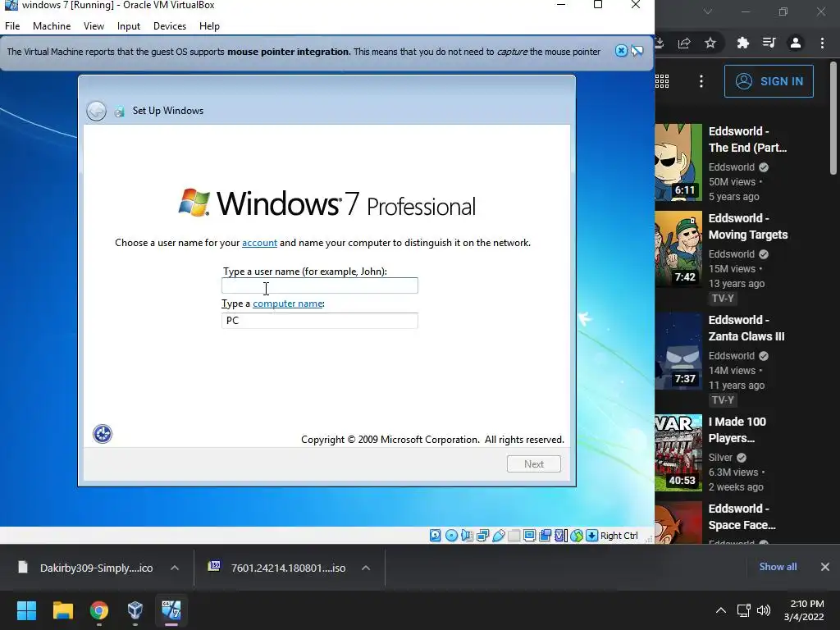Open the account help link
This screenshot has height=630, width=840.
[x=259, y=243]
